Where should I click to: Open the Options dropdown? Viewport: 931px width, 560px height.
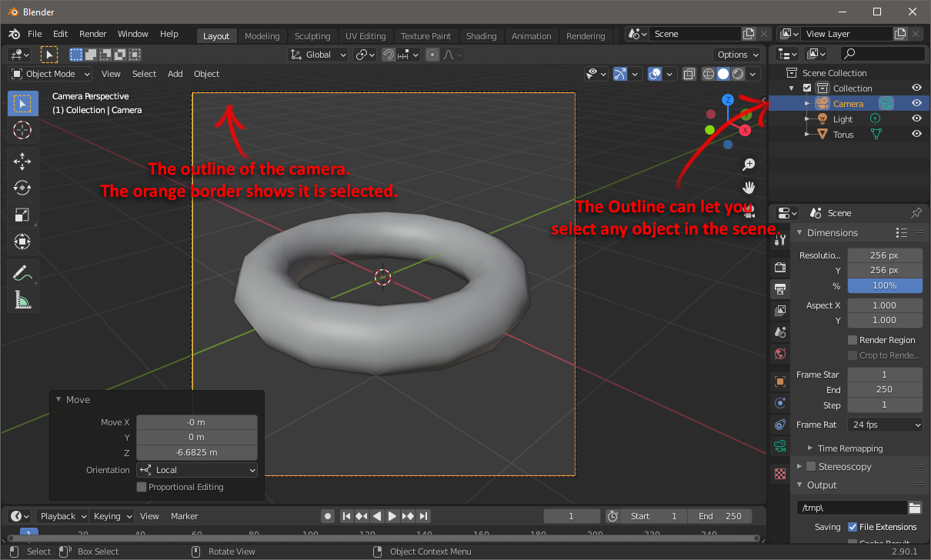click(738, 55)
